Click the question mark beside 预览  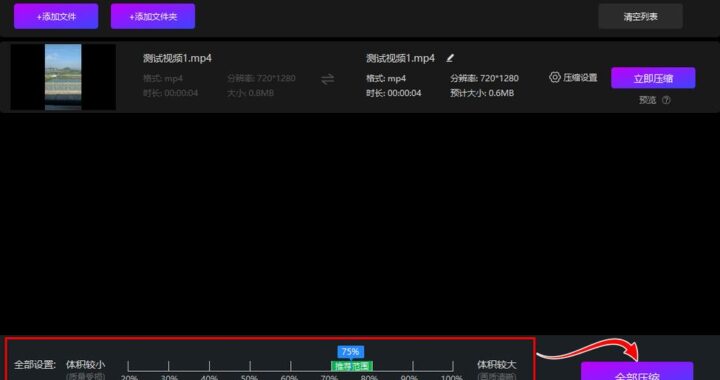[x=666, y=100]
